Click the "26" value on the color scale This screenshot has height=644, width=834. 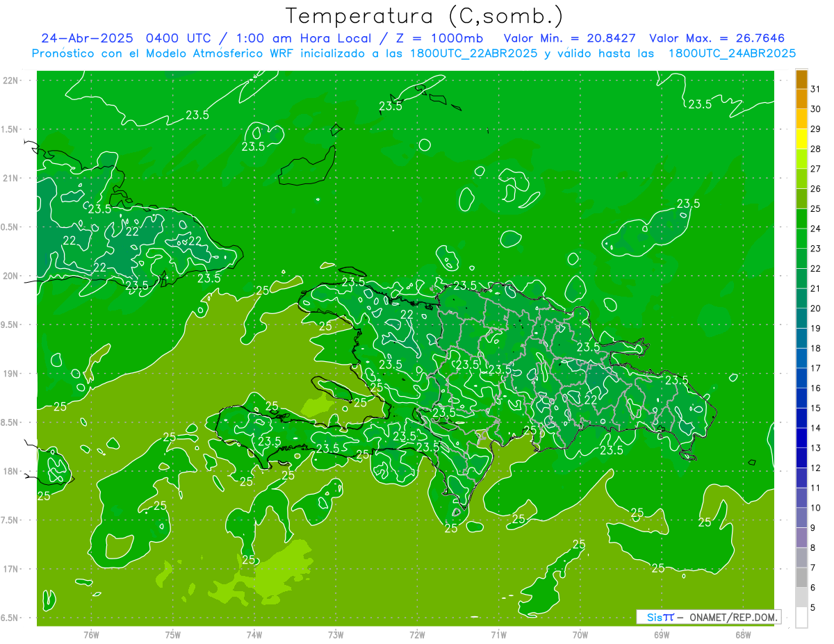816,188
